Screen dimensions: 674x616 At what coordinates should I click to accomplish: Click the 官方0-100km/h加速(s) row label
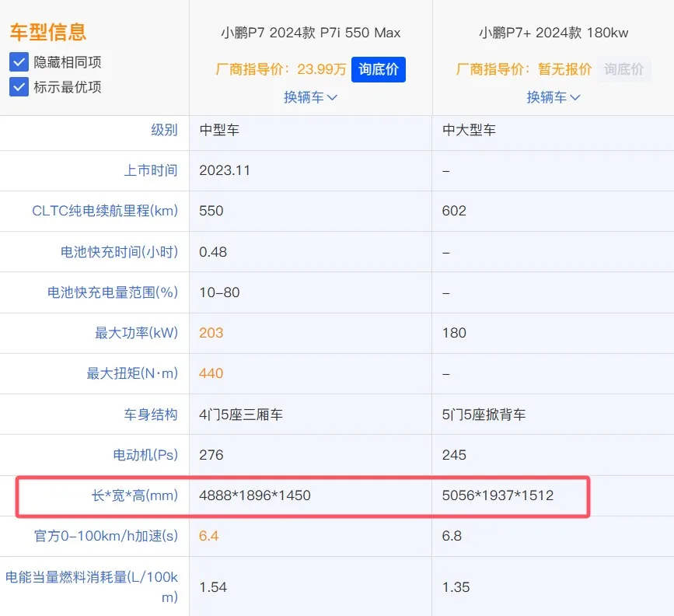point(106,536)
